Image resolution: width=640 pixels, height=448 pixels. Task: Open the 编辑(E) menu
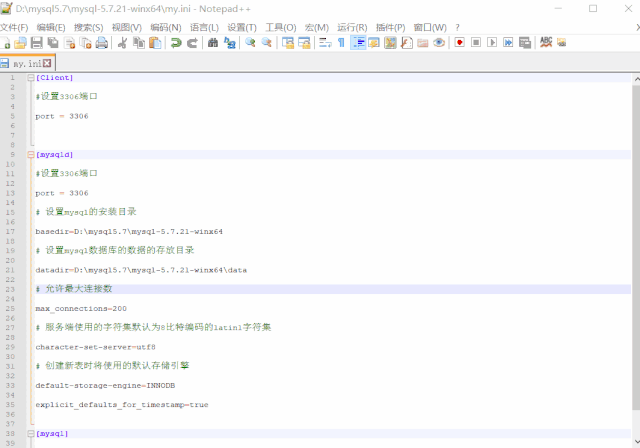52,27
